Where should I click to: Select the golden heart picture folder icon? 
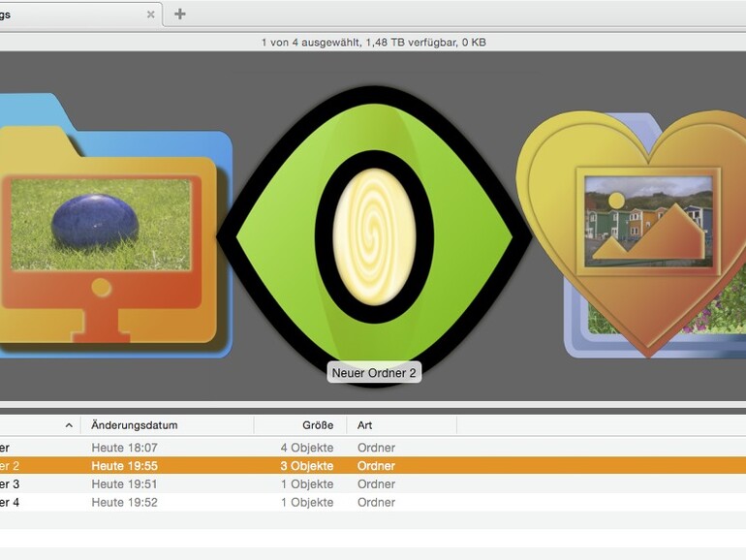coord(632,234)
